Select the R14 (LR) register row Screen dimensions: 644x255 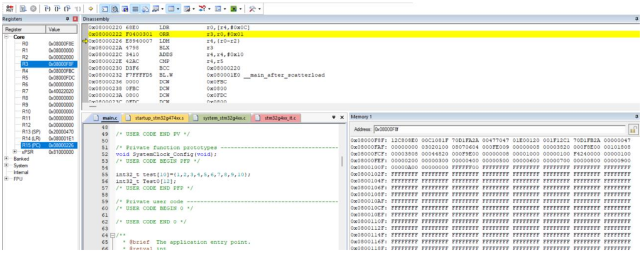(48, 138)
